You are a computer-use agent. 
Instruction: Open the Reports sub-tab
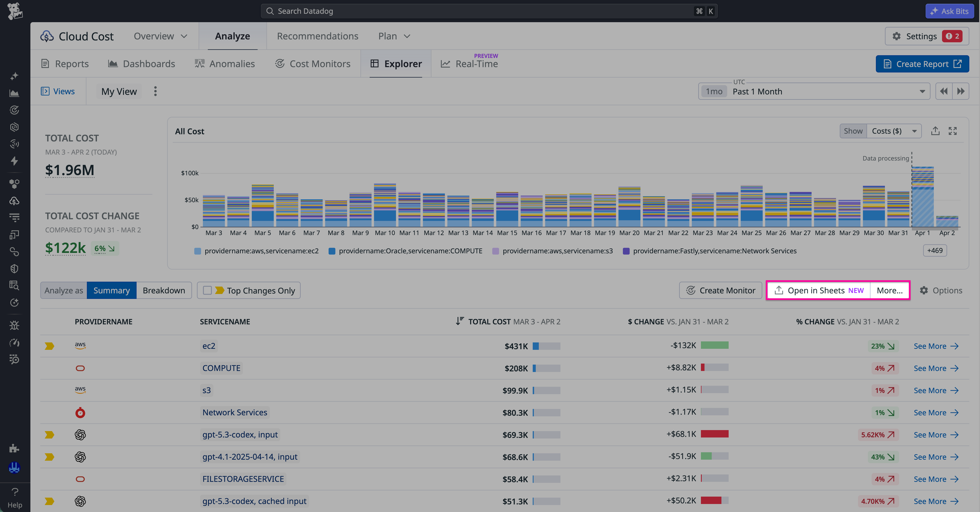click(65, 63)
